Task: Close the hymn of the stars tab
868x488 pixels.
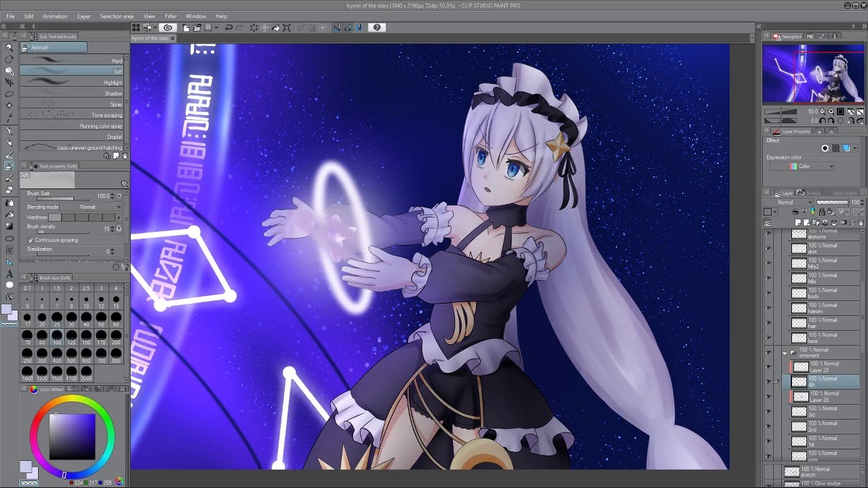Action: (x=172, y=39)
